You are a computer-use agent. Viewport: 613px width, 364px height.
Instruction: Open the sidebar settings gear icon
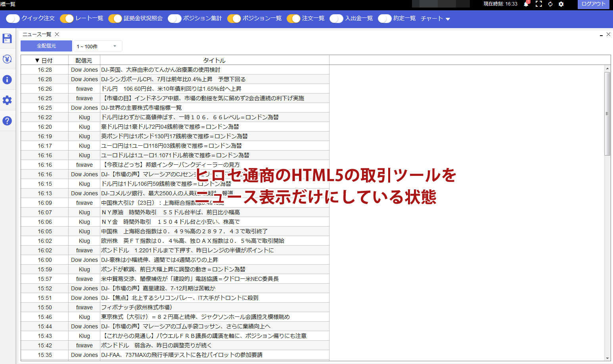point(7,100)
